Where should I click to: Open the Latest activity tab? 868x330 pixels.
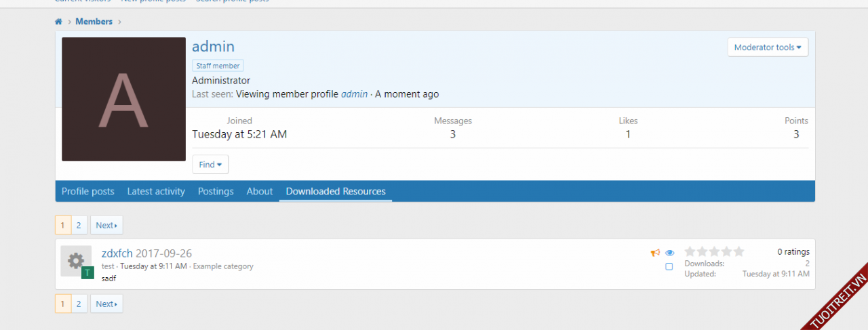156,192
